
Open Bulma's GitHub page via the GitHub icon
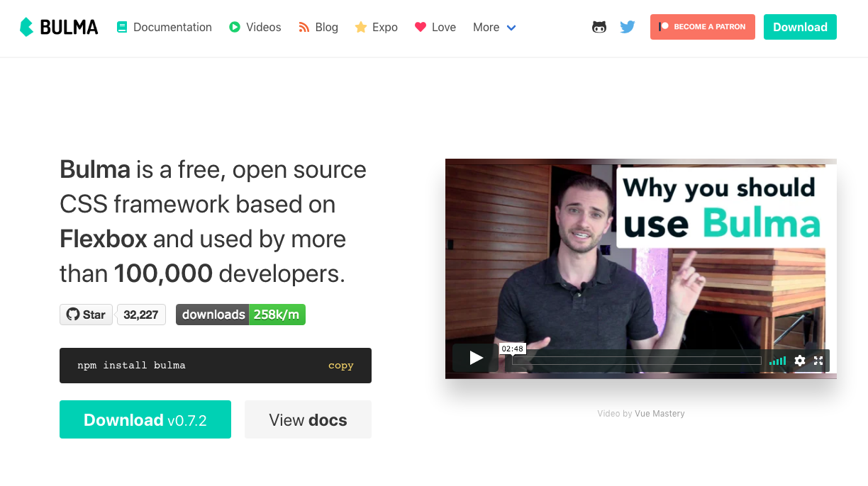point(599,26)
